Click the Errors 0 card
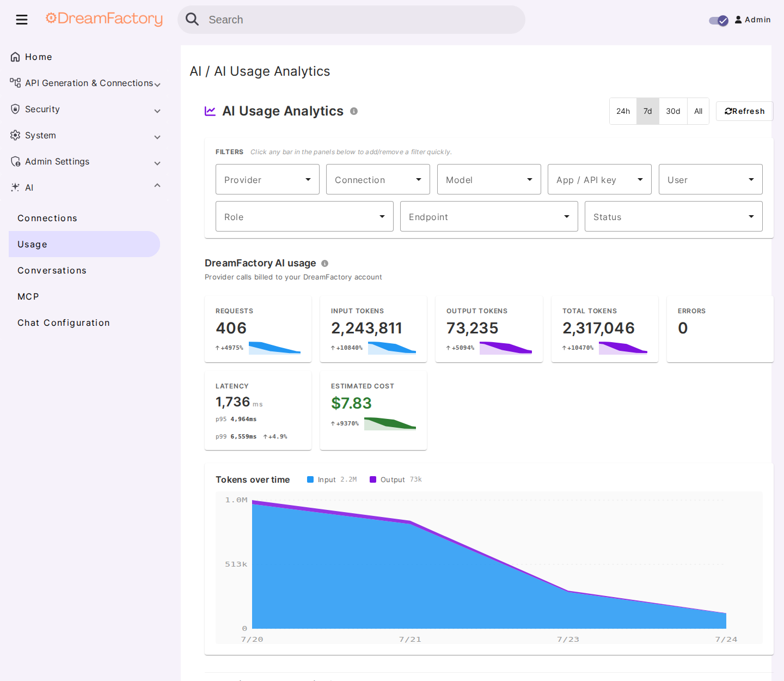Screen dimensions: 784x681 720,329
